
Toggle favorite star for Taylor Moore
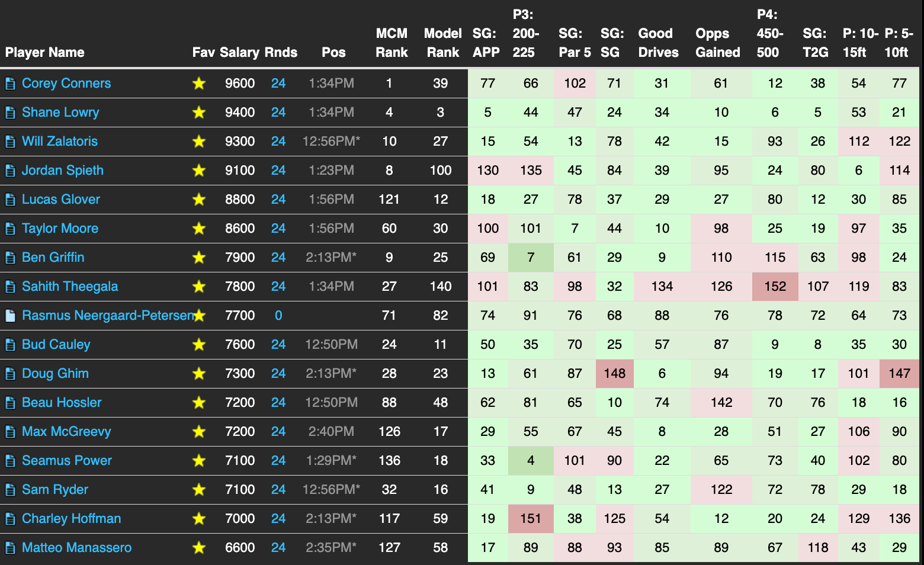click(x=199, y=229)
